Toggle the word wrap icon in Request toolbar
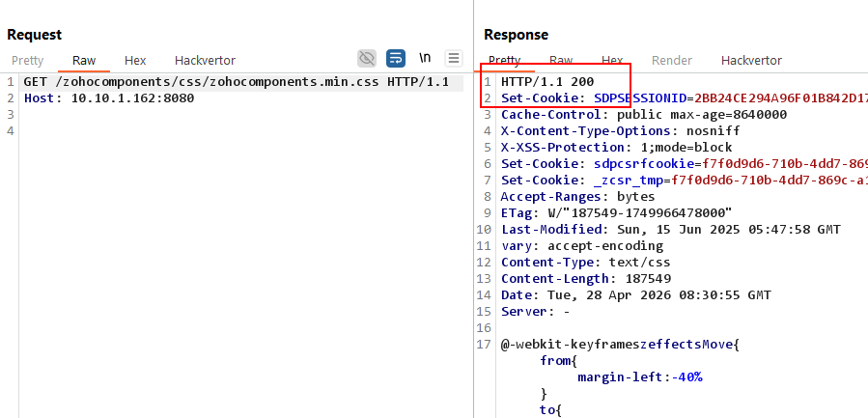This screenshot has height=418, width=868. 395,58
